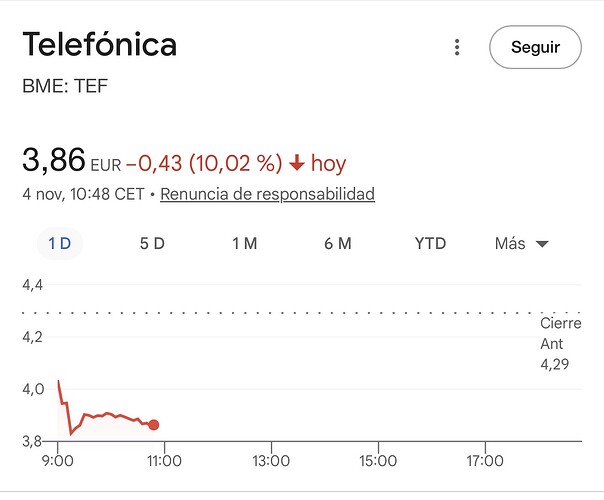This screenshot has width=604, height=500.
Task: Click the dotted previous close line
Action: tap(300, 312)
